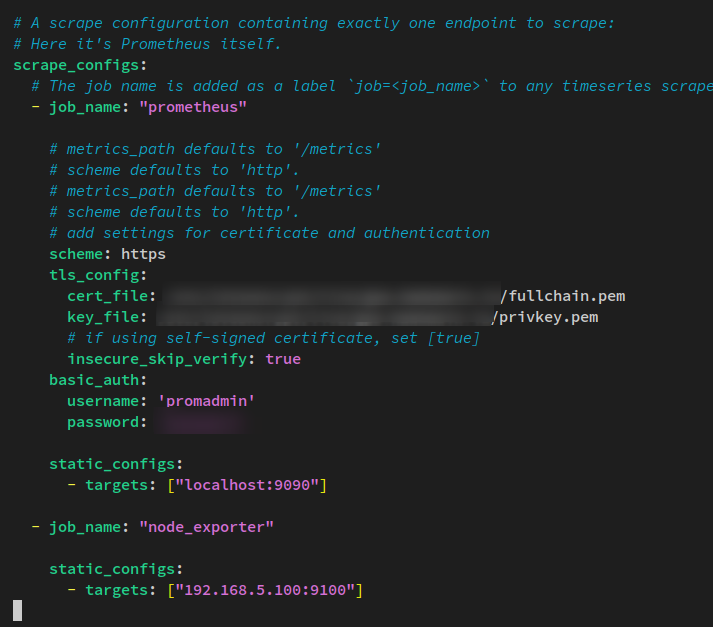Click the blurred password value
This screenshot has height=627, width=713.
(x=201, y=422)
